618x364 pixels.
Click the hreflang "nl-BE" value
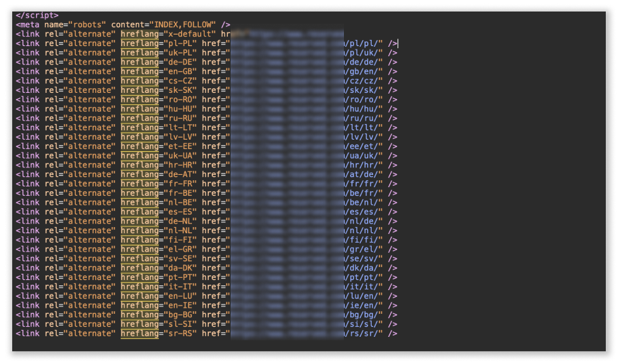[180, 203]
